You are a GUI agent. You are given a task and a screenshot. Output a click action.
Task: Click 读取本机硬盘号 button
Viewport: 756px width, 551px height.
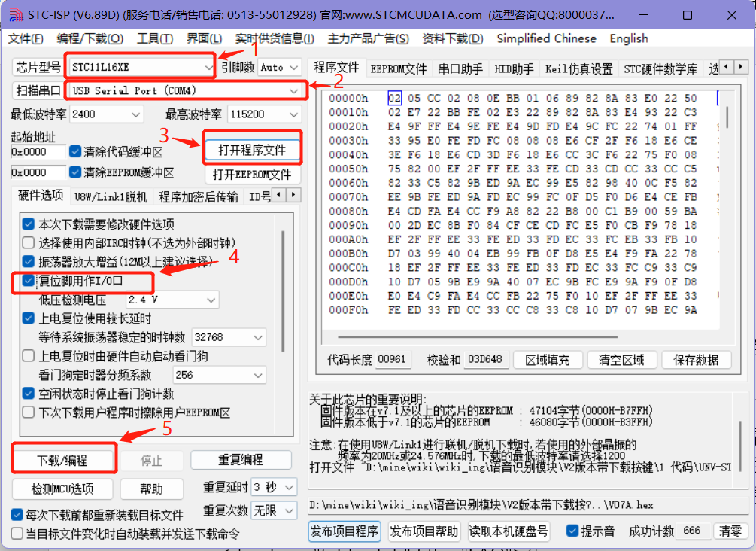[x=509, y=531]
